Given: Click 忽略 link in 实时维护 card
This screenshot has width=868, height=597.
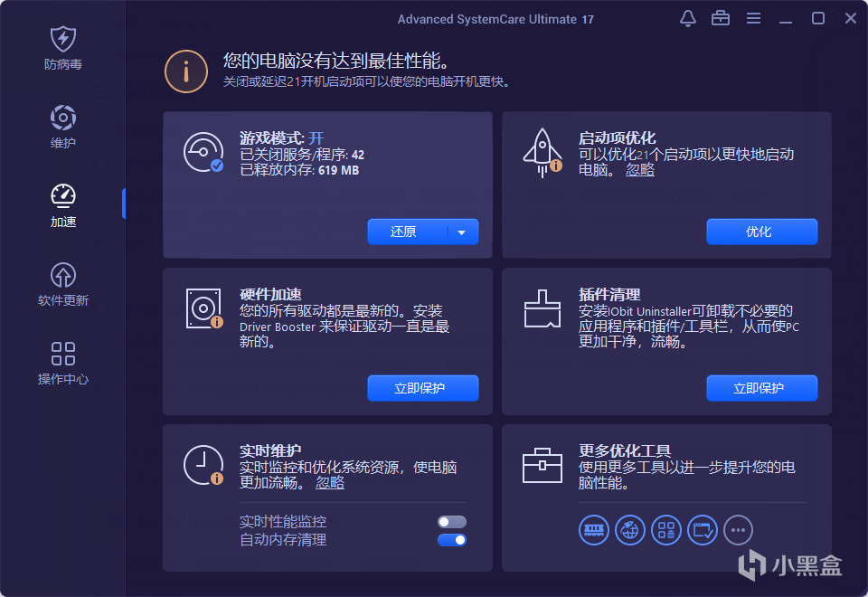Looking at the screenshot, I should (330, 483).
